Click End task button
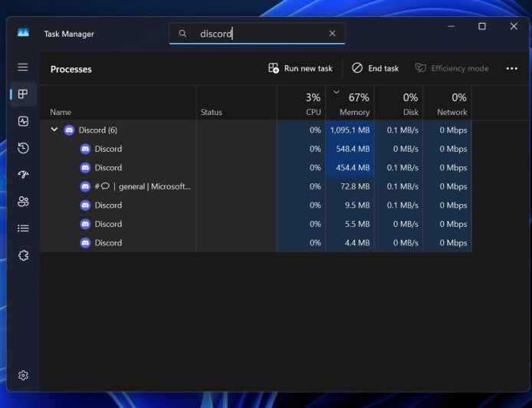The width and height of the screenshot is (532, 408). click(376, 68)
